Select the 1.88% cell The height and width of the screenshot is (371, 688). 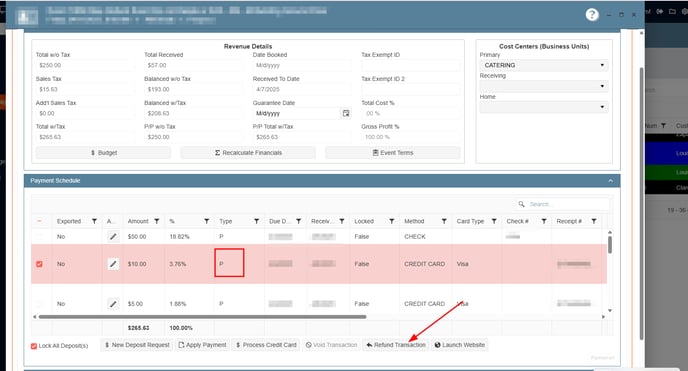pos(178,303)
